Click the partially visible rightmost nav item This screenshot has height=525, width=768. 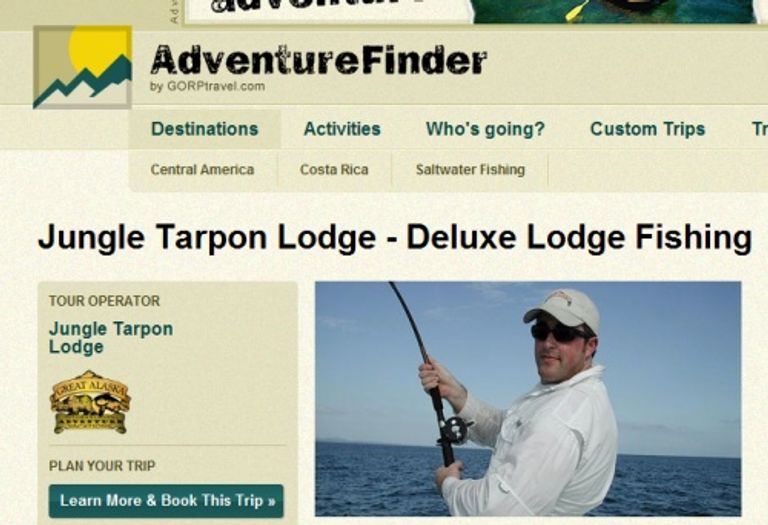pyautogui.click(x=760, y=129)
